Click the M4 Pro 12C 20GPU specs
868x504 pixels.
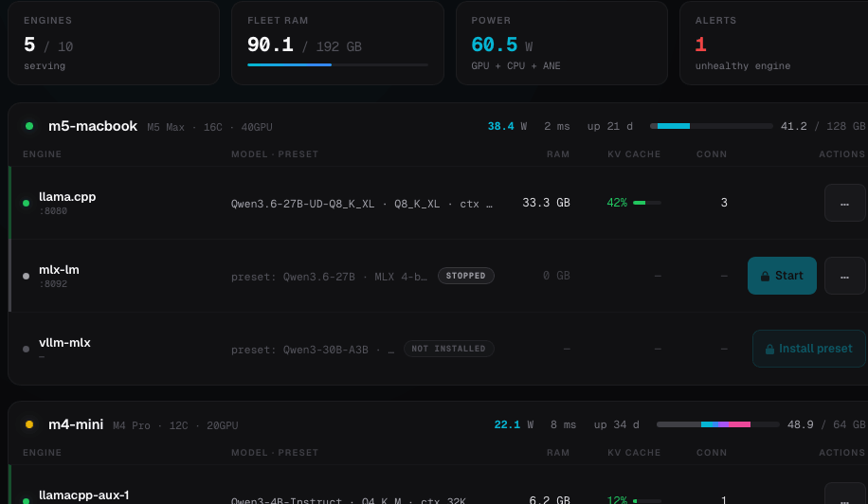[x=175, y=425]
